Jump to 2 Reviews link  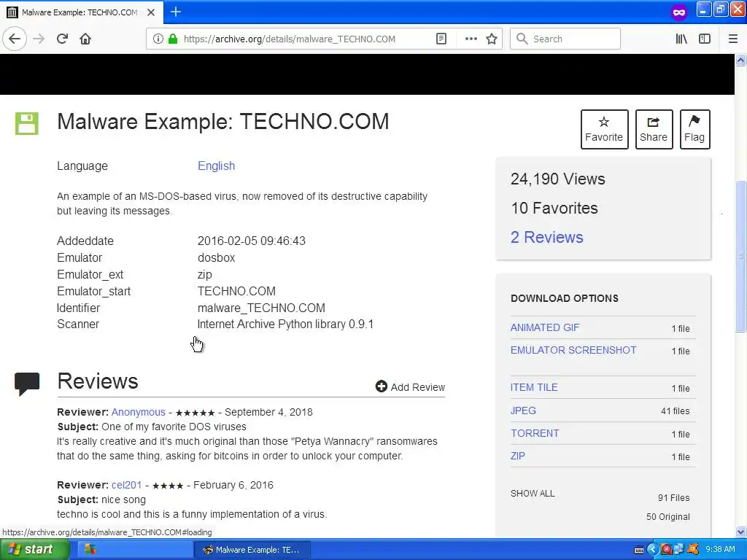pos(547,237)
